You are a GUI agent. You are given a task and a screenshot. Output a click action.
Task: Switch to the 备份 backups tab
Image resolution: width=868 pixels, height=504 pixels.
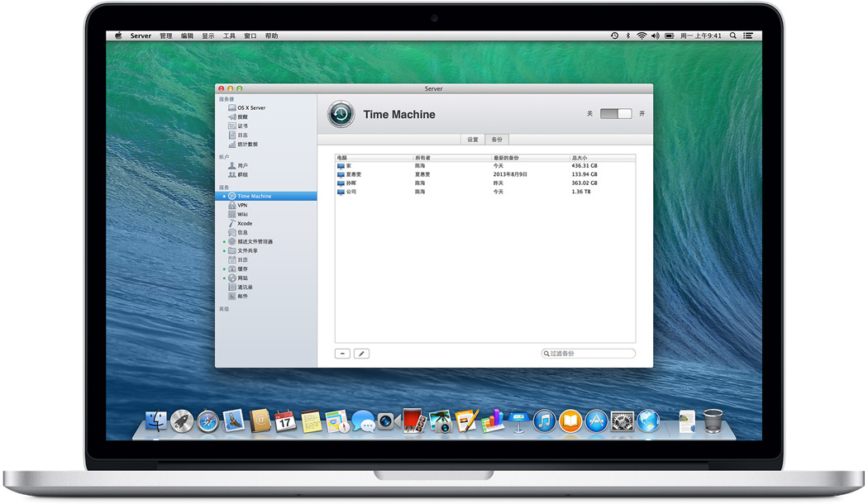pos(497,140)
